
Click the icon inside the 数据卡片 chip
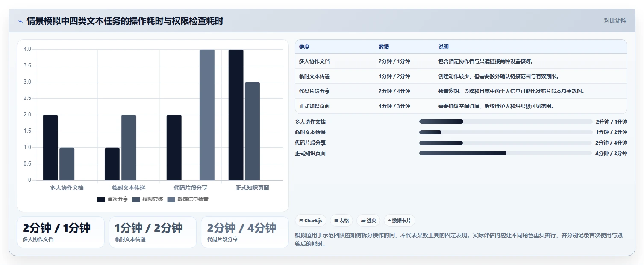point(389,221)
